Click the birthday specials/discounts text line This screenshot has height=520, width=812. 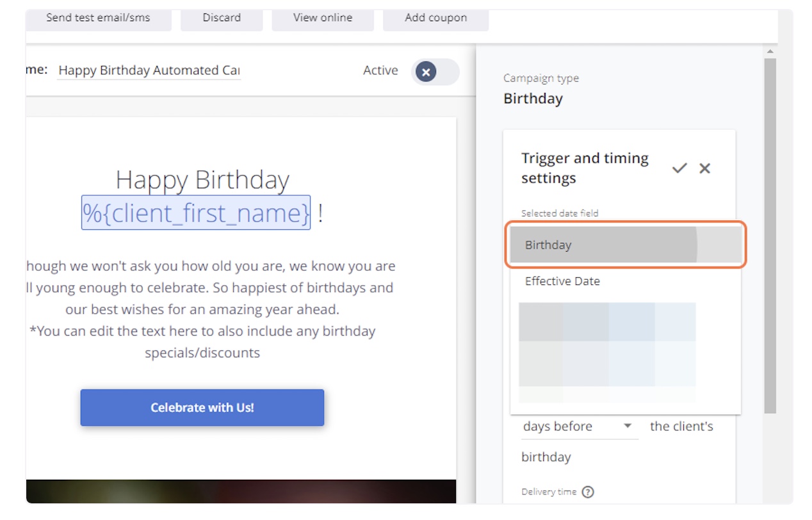[202, 353]
